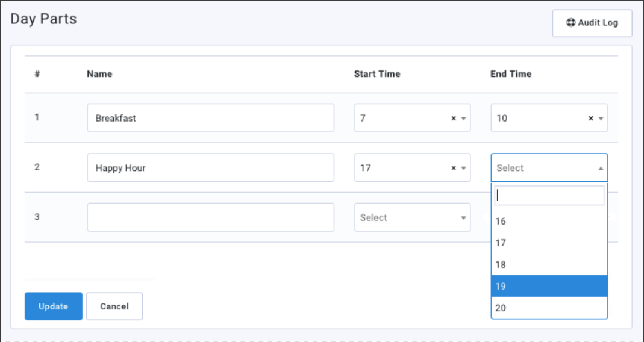Expand the Breakfast end time dropdown arrow
Viewport: 644px width, 342px height.
pos(601,119)
